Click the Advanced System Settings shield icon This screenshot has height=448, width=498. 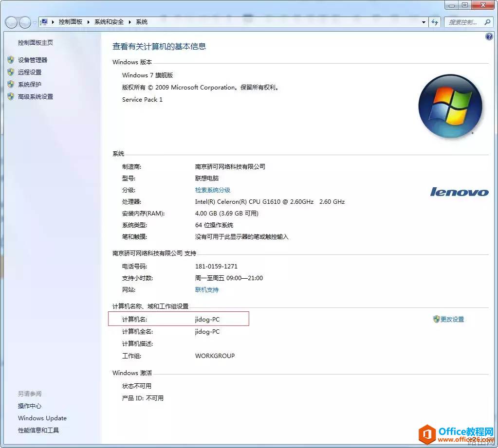(11, 96)
